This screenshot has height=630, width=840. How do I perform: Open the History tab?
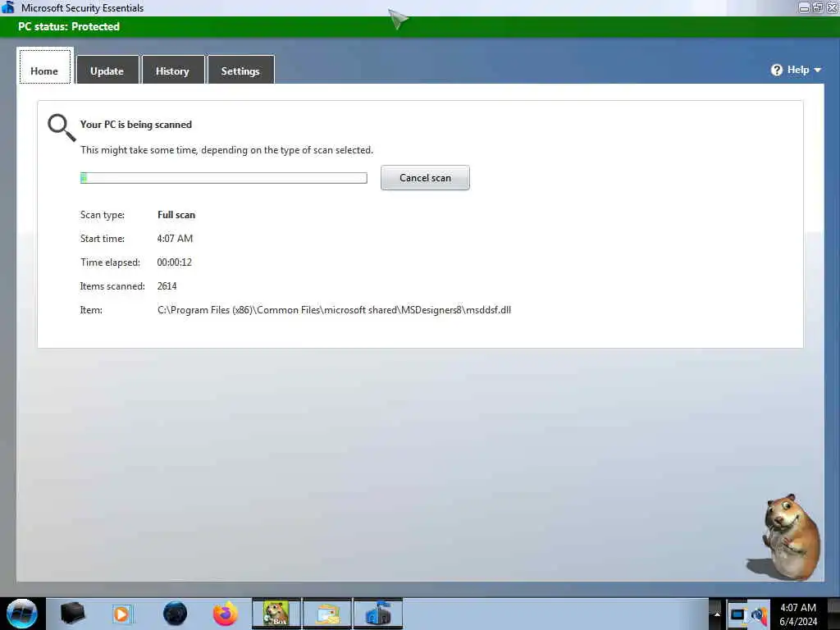tap(172, 71)
